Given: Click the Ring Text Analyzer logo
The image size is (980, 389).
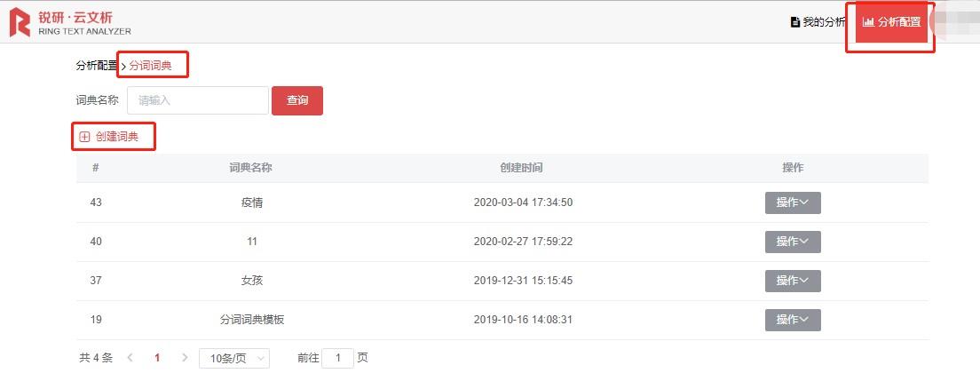Looking at the screenshot, I should [70, 23].
